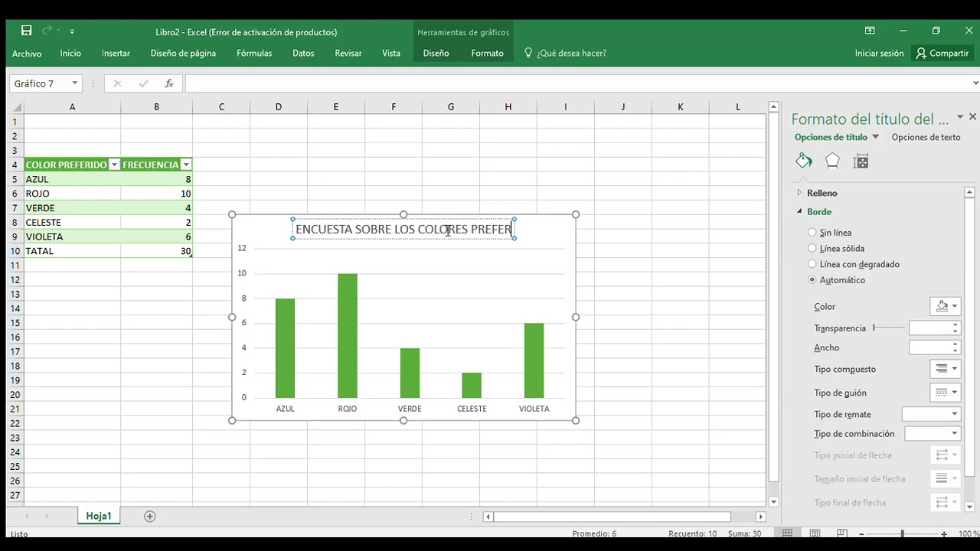Open the Revisar ribbon tab
Image resolution: width=980 pixels, height=551 pixels.
[x=348, y=54]
